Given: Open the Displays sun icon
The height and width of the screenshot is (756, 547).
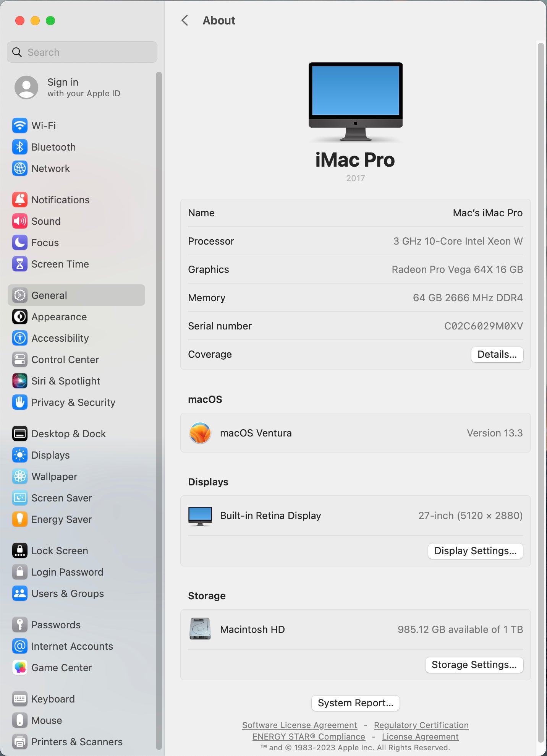Looking at the screenshot, I should coord(20,455).
